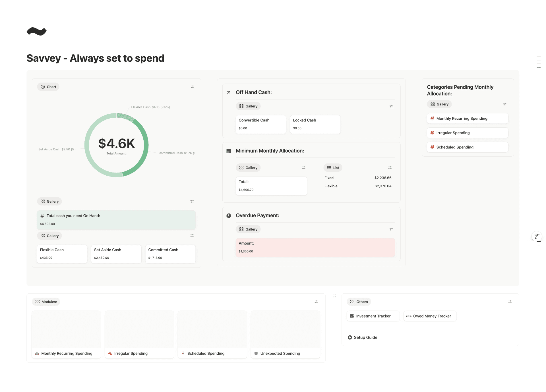Click the floating assistant icon at right edge
The width and height of the screenshot is (546, 392).
pos(537,236)
